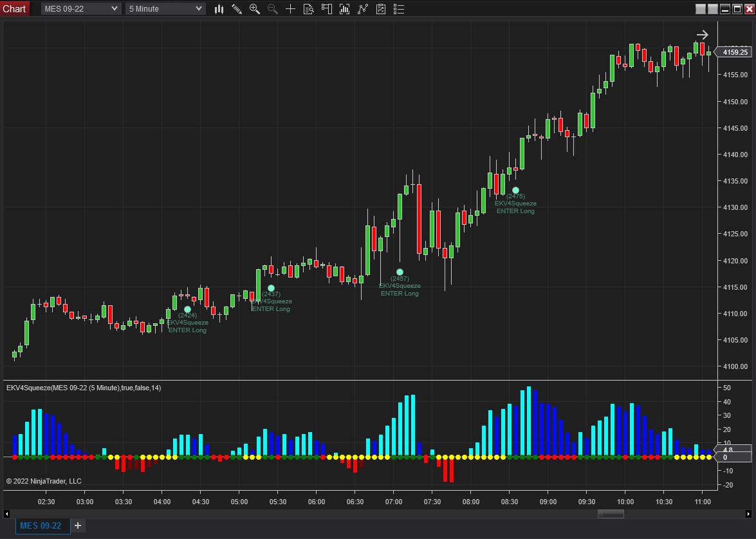Click the first gray link button
756x539 pixels.
tap(701, 8)
